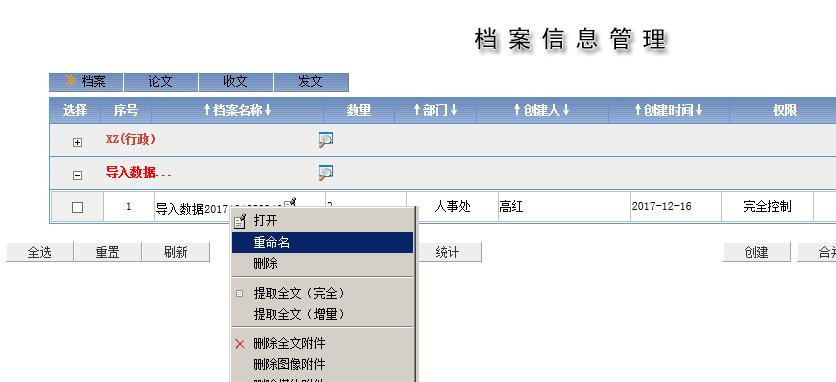Click the 创建 button
Image resolution: width=836 pixels, height=382 pixels.
click(x=757, y=252)
